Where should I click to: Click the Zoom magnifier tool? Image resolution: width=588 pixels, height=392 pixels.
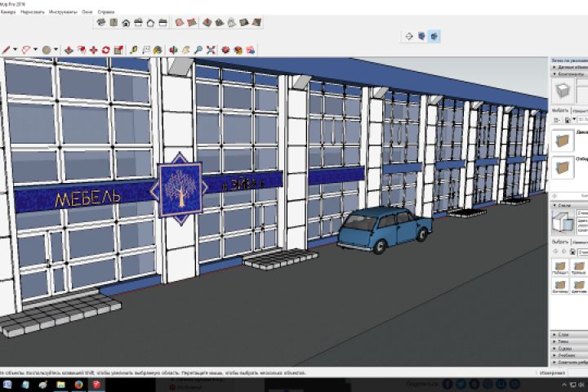(x=198, y=50)
